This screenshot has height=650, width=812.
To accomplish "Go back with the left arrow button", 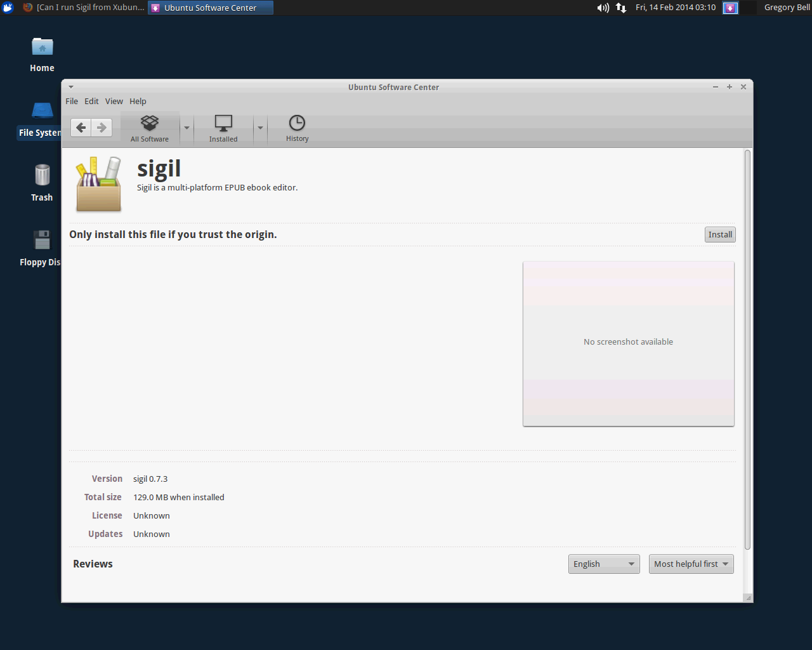I will [81, 128].
